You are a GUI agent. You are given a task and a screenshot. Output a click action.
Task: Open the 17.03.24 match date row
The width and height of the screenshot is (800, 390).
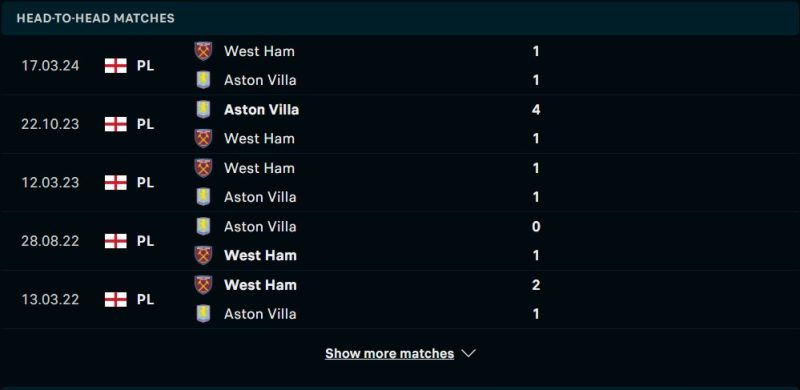point(400,66)
